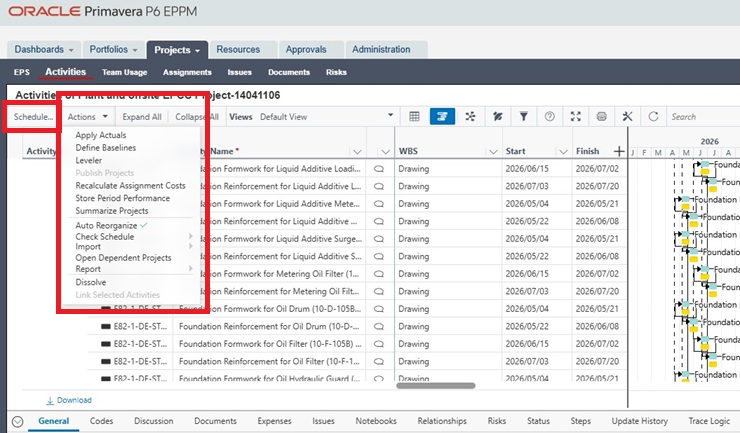Expand the Check Schedule submenu
Screen dimensions: 740x433
191,236
